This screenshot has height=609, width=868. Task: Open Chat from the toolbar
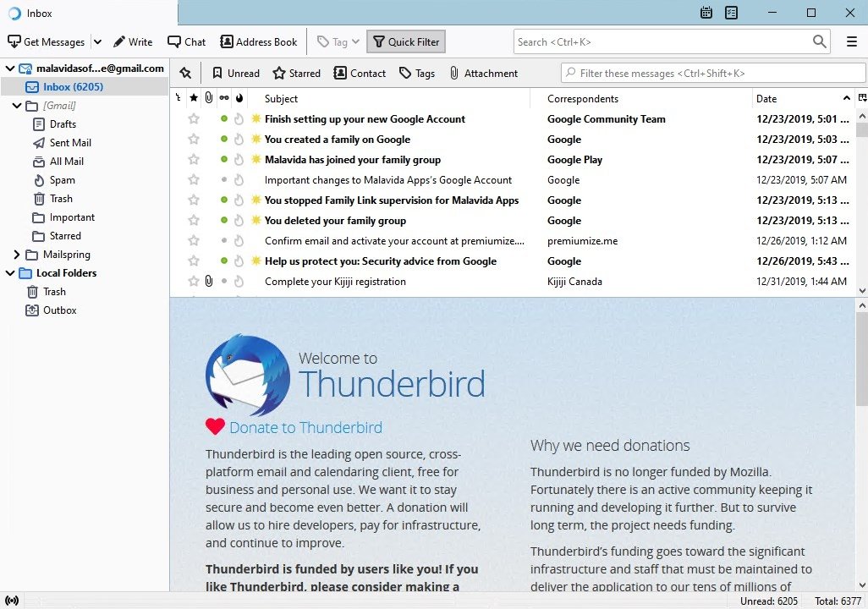pos(187,42)
